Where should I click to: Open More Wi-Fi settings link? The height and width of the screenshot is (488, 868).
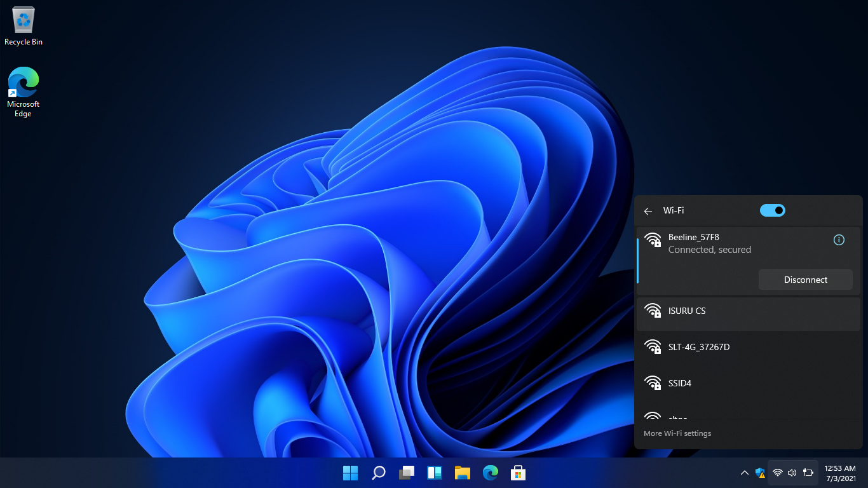677,433
